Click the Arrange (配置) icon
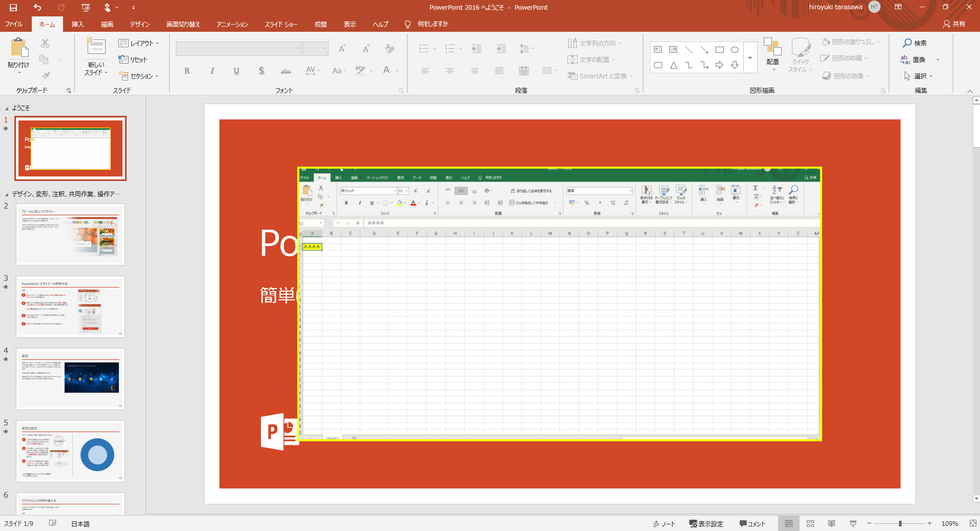Screen dimensions: 980x531 [772, 47]
